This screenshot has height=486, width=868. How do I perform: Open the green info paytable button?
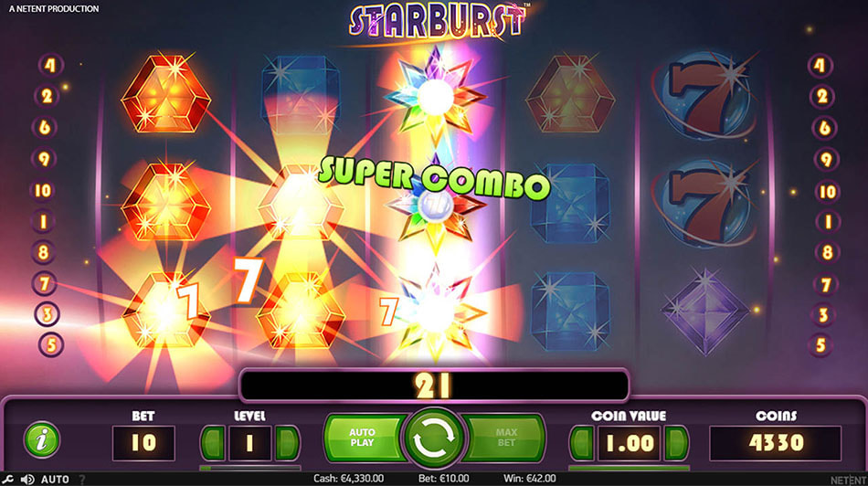41,440
